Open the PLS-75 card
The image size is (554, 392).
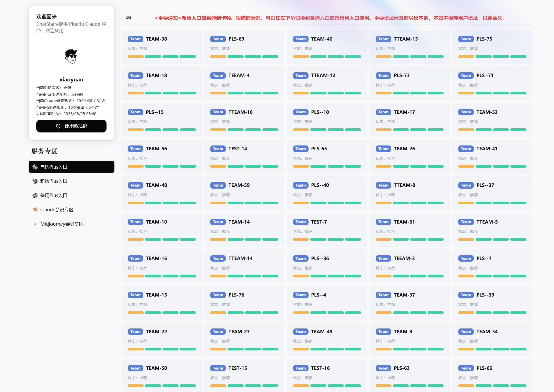(x=492, y=47)
